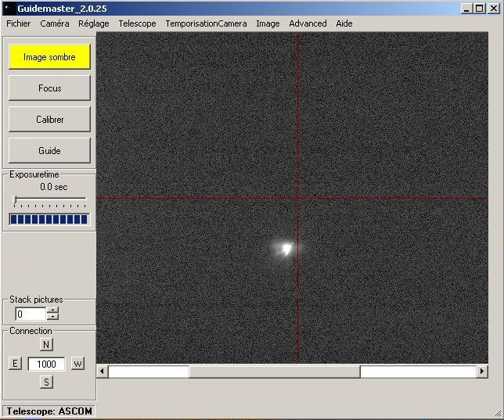Click the Telescope: ASCOM status text
The height and width of the screenshot is (420, 504).
49,411
